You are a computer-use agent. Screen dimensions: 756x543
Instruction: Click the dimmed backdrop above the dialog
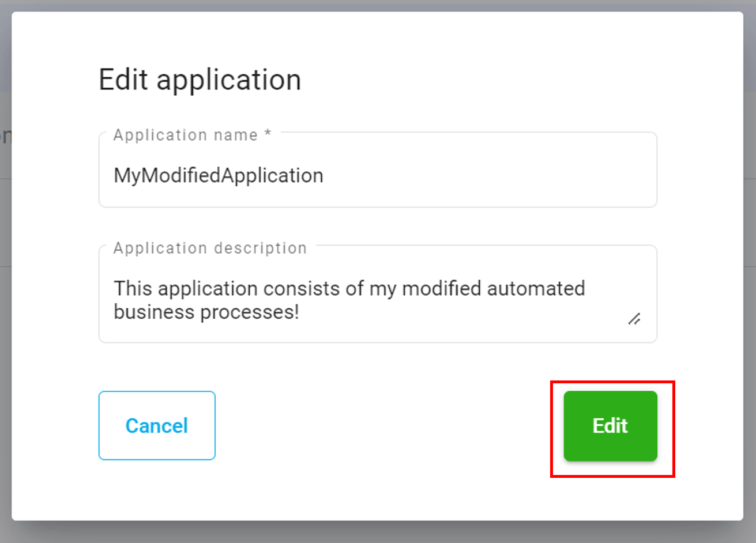(378, 5)
